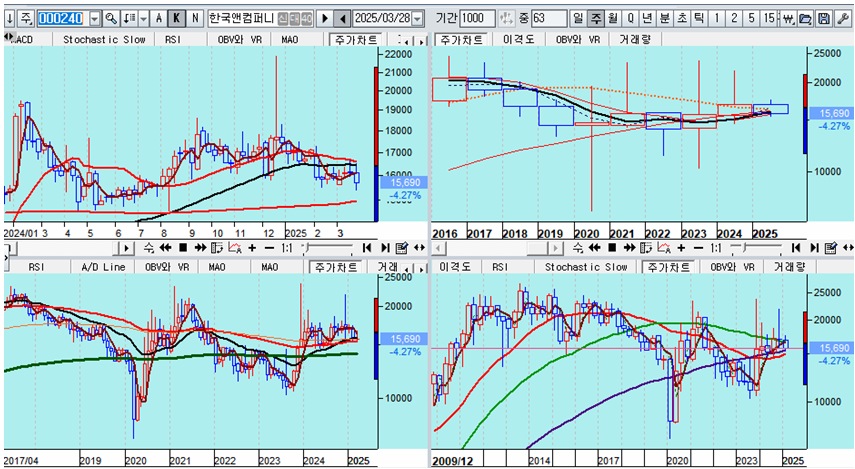The height and width of the screenshot is (469, 855).
Task: Click the plus zoom-in icon in left control bar
Action: click(x=252, y=248)
